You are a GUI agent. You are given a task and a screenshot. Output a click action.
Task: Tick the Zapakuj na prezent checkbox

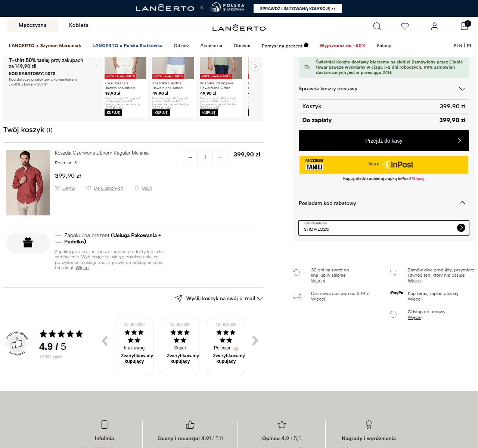click(x=59, y=239)
